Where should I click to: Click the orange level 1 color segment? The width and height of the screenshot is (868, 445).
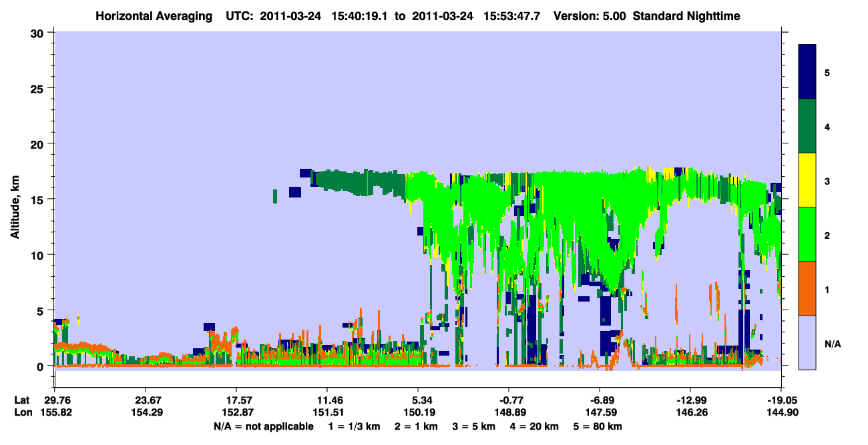tap(807, 288)
